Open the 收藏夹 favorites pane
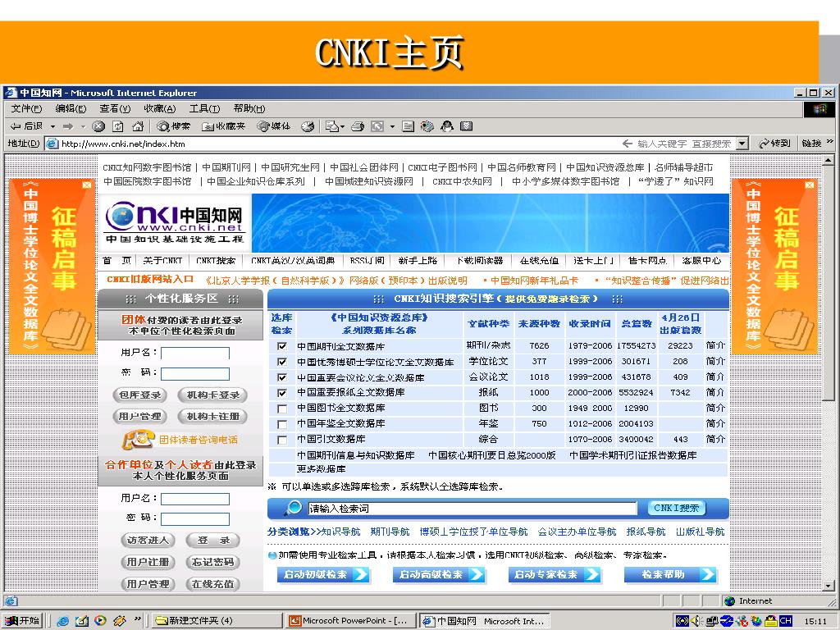 (223, 126)
